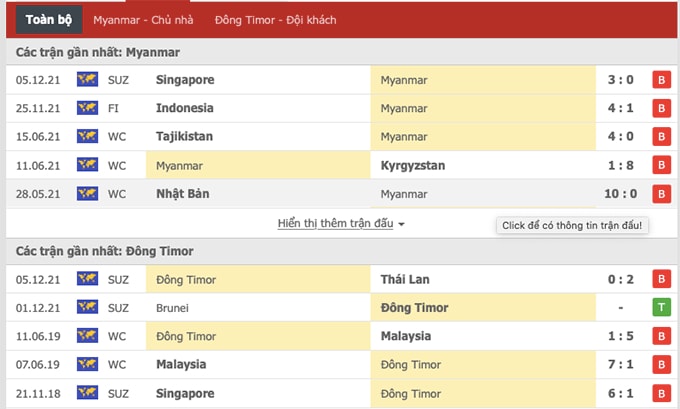The width and height of the screenshot is (680, 409).
Task: Click the FI competition code in Indonesia row
Action: (113, 108)
